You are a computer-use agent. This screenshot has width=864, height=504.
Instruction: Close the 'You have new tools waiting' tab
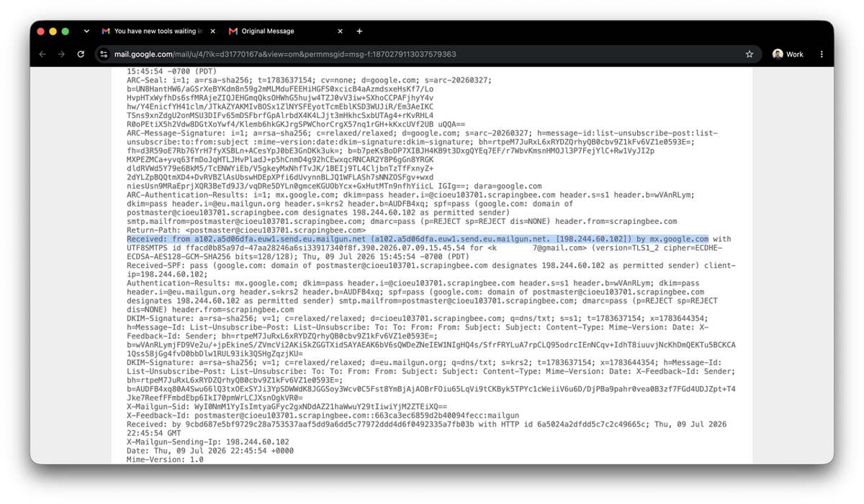coord(212,31)
